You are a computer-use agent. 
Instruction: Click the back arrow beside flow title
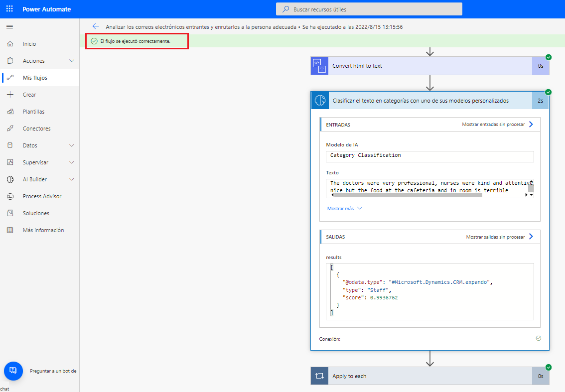(x=96, y=26)
